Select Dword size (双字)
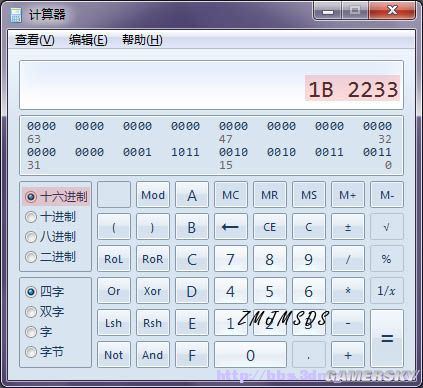The image size is (423, 388). coord(44,312)
